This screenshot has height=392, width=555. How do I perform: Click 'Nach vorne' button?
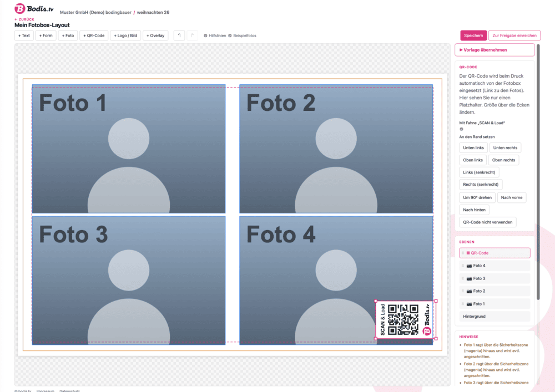(512, 197)
